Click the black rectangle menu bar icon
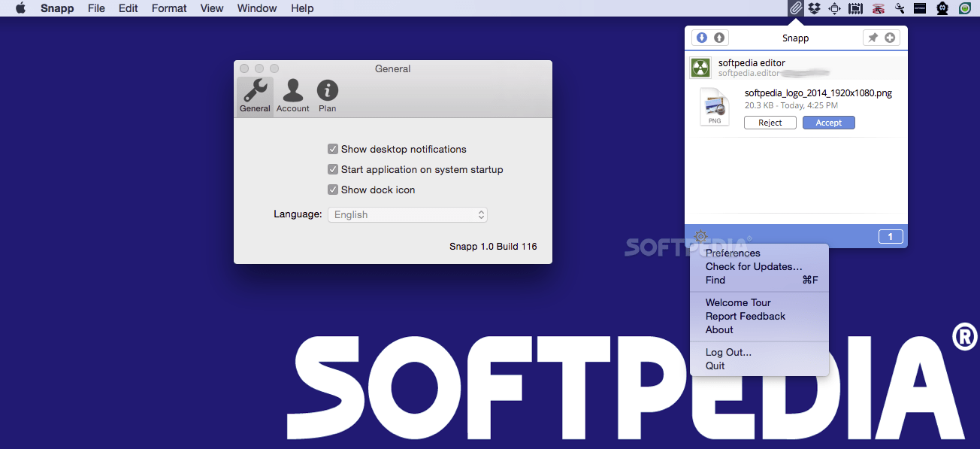The image size is (980, 449). coord(919,8)
